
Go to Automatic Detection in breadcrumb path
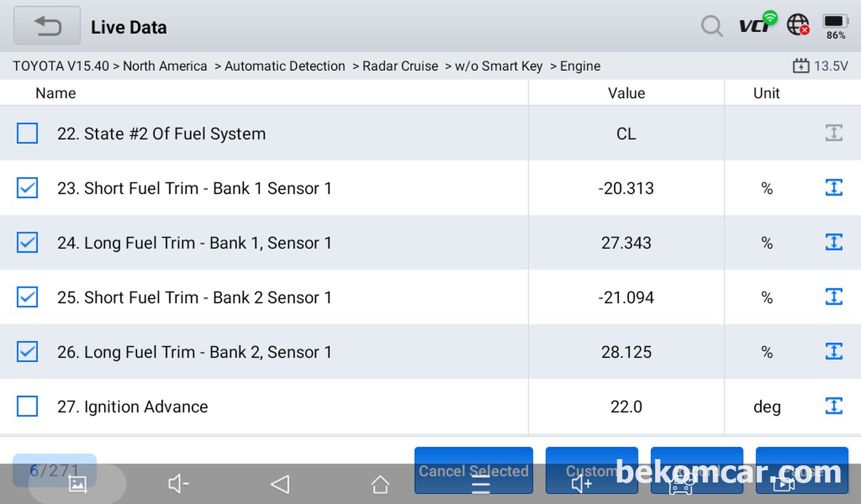coord(285,66)
